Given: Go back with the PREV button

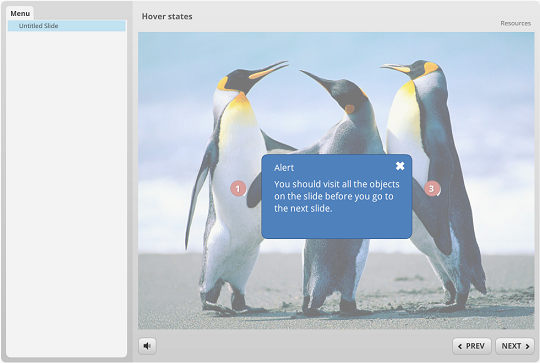Looking at the screenshot, I should click(x=472, y=346).
